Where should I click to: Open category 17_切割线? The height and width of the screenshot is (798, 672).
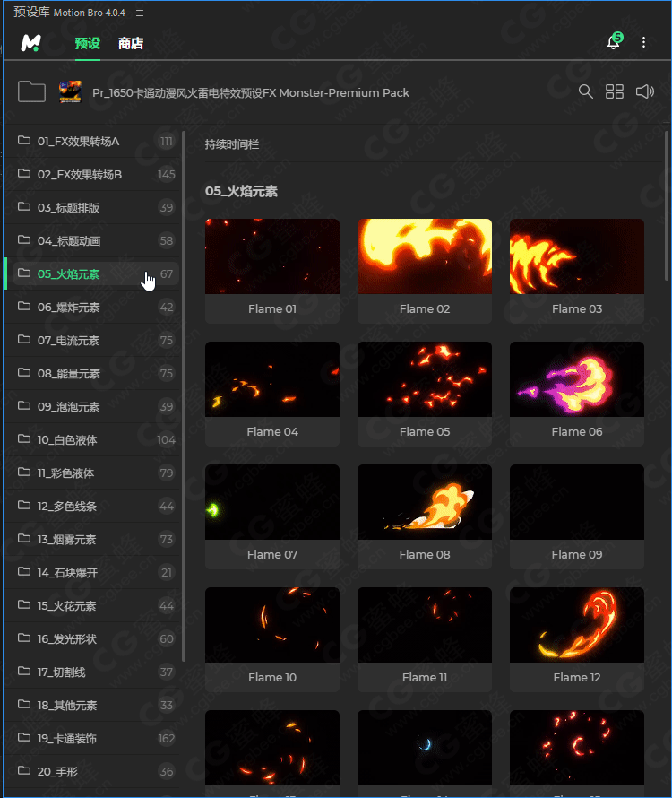[x=92, y=672]
